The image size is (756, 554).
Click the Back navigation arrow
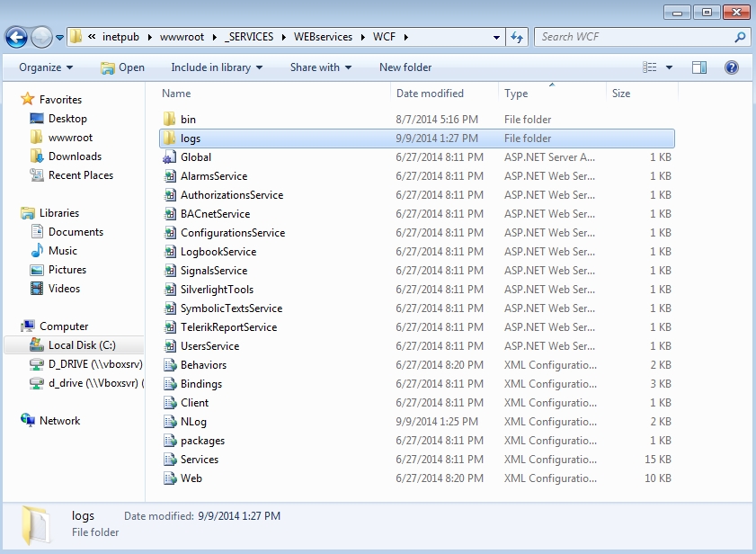[x=18, y=37]
